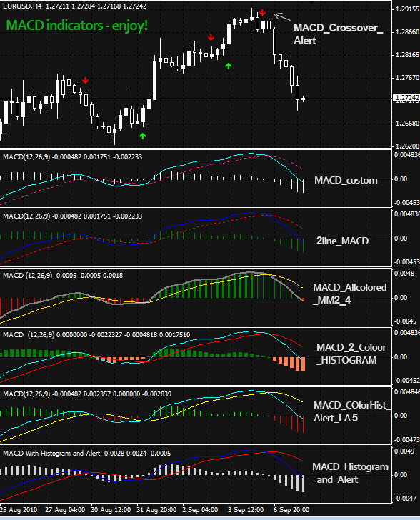Click the red down arrow above 2 Sep candles

[x=211, y=37]
